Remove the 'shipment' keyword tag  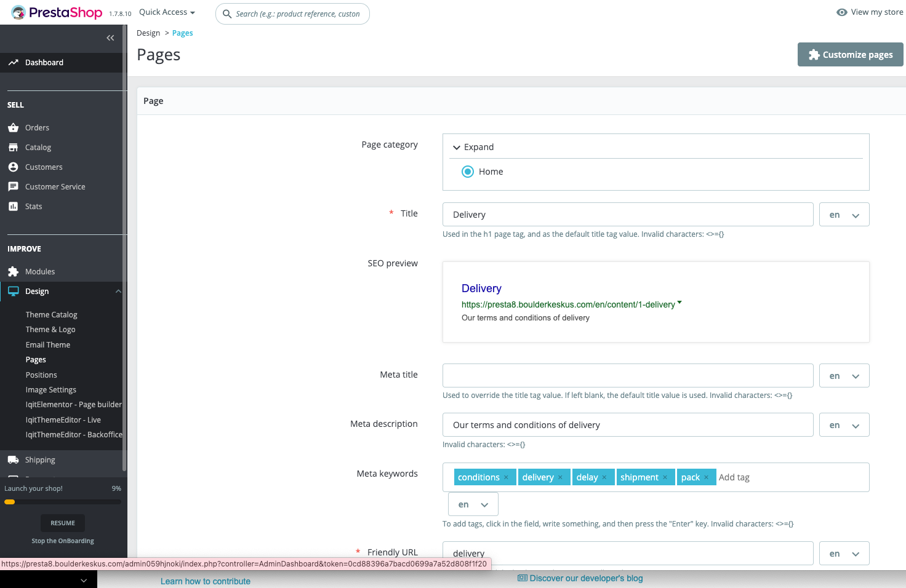665,477
